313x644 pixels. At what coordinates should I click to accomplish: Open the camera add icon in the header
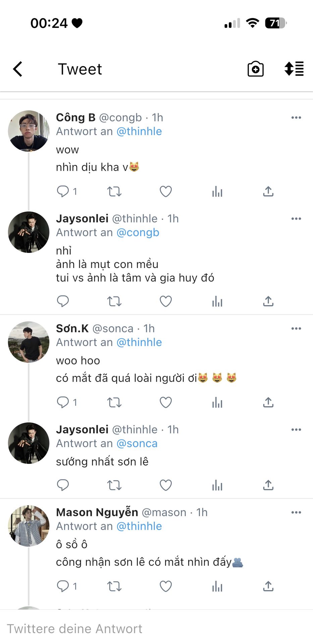255,69
